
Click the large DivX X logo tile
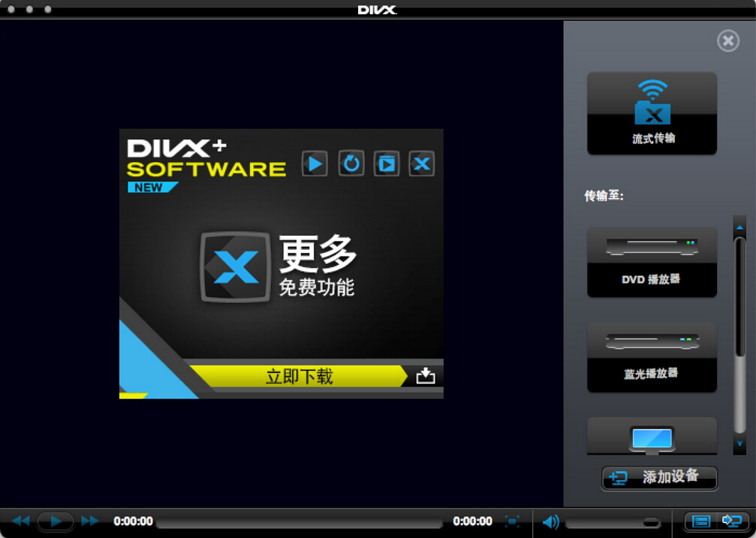(x=236, y=266)
